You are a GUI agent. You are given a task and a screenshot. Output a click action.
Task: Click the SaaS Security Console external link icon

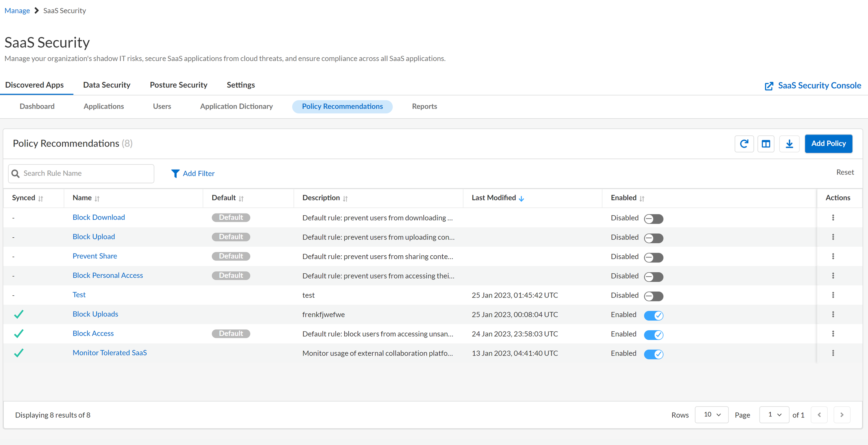[769, 86]
